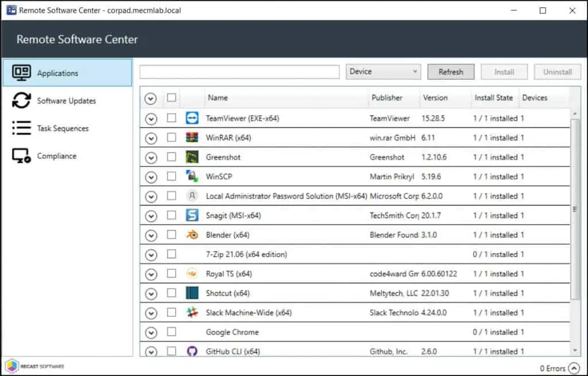The height and width of the screenshot is (376, 588).
Task: Click the TeamViewer application icon
Action: pos(192,118)
